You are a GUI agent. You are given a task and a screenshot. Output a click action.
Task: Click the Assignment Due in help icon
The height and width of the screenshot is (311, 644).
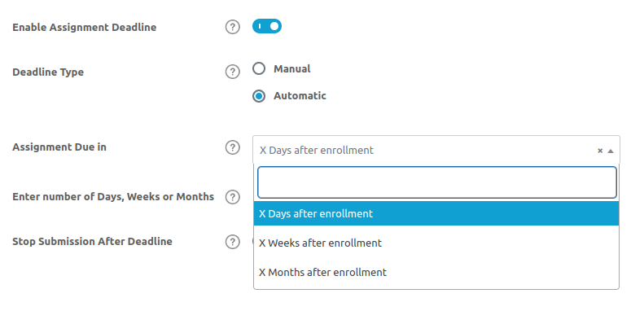[x=233, y=147]
